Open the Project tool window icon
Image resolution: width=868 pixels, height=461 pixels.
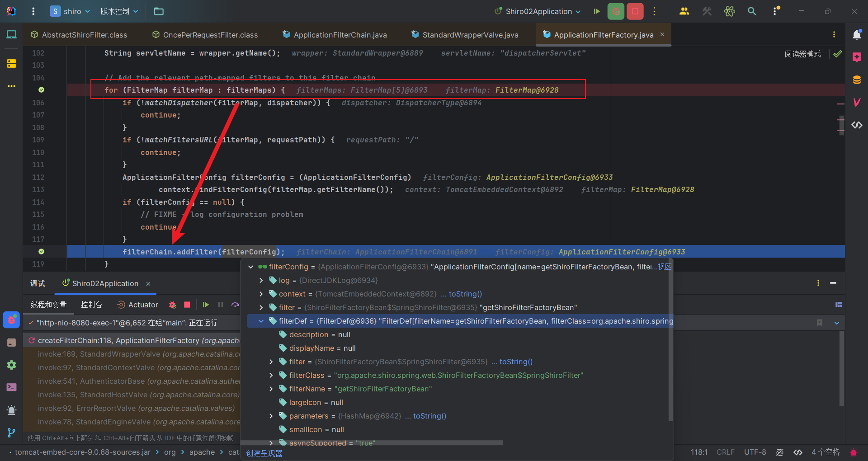coord(11,35)
